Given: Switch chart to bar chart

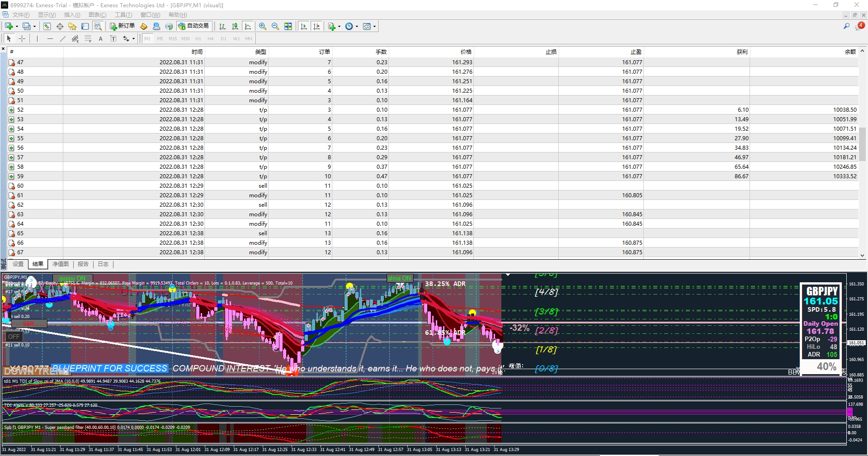Looking at the screenshot, I should pyautogui.click(x=222, y=26).
